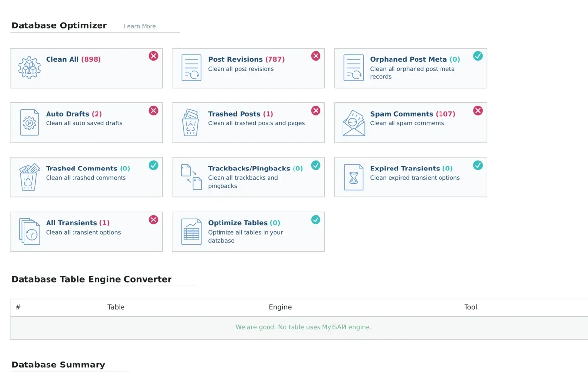The image size is (588, 389).
Task: Click the Trashed Posts (1) title
Action: click(241, 114)
